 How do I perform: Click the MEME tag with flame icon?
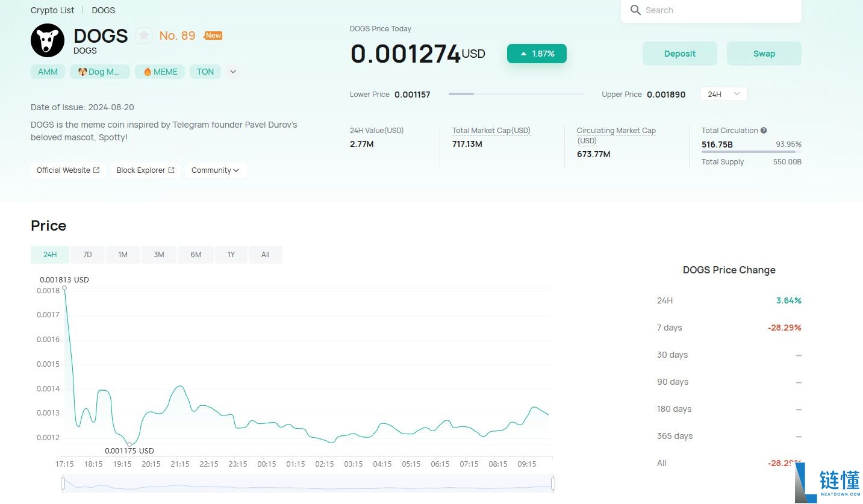pos(160,72)
